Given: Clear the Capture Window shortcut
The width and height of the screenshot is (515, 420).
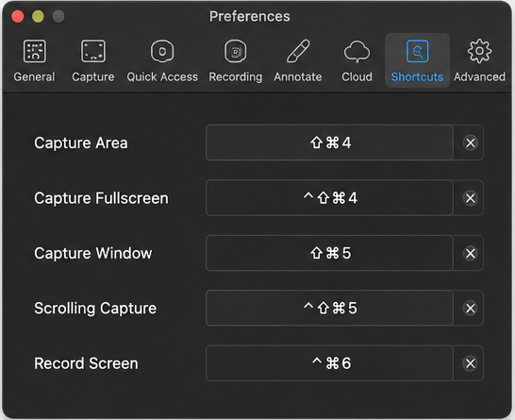Looking at the screenshot, I should click(470, 253).
